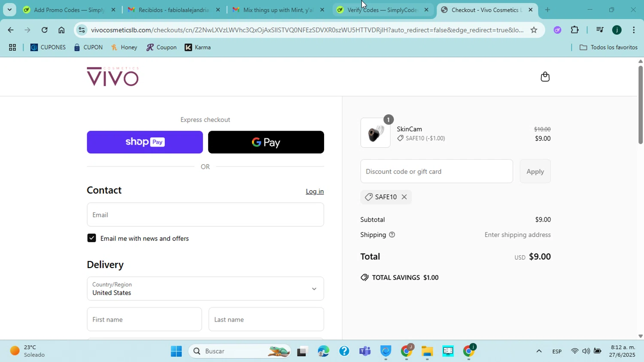This screenshot has width=644, height=362.
Task: Open the CUPON bookmark
Action: (88, 48)
